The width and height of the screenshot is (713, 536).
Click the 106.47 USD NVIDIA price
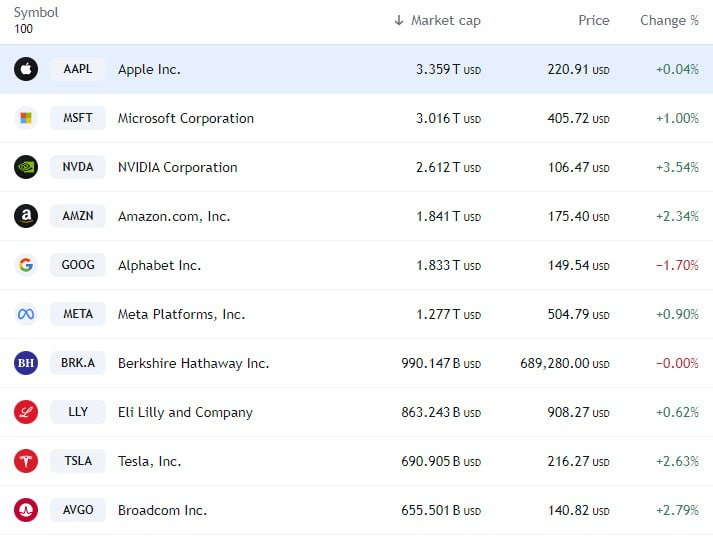tap(578, 168)
